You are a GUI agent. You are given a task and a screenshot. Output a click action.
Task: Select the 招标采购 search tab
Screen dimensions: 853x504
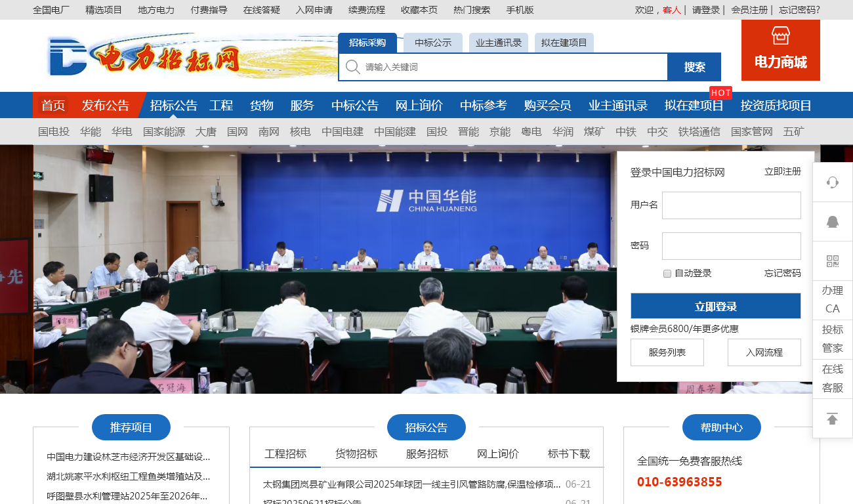[367, 43]
